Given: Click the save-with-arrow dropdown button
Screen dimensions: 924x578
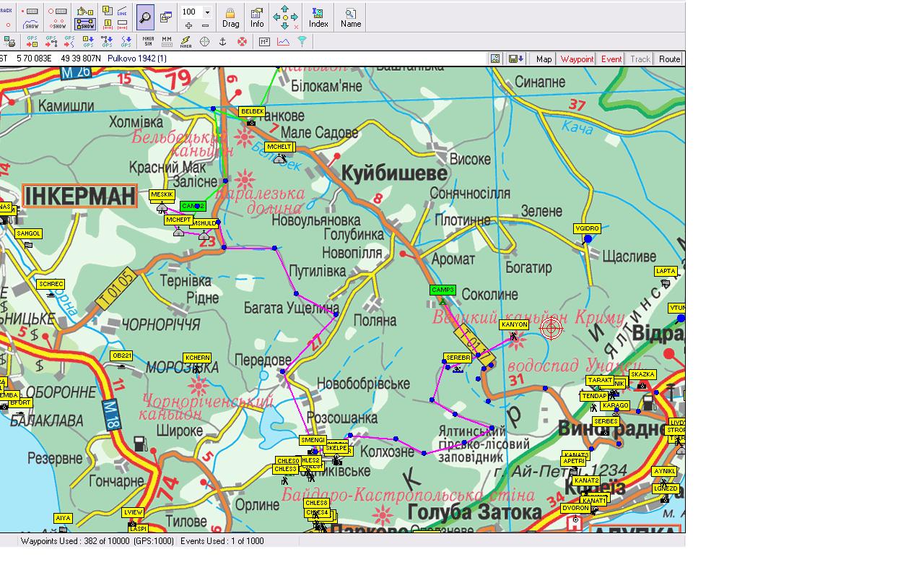Looking at the screenshot, I should [x=515, y=59].
